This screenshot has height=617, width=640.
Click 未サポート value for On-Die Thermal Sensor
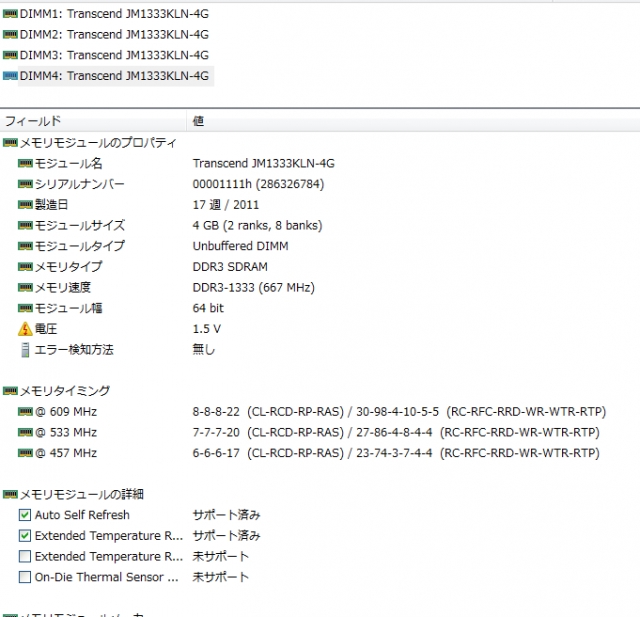click(x=221, y=577)
